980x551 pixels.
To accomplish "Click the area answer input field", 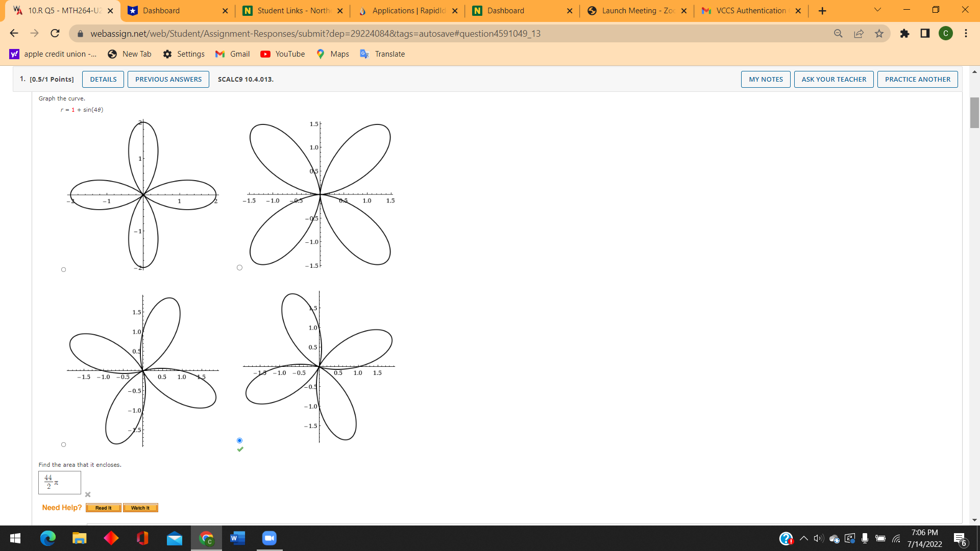I will point(59,483).
